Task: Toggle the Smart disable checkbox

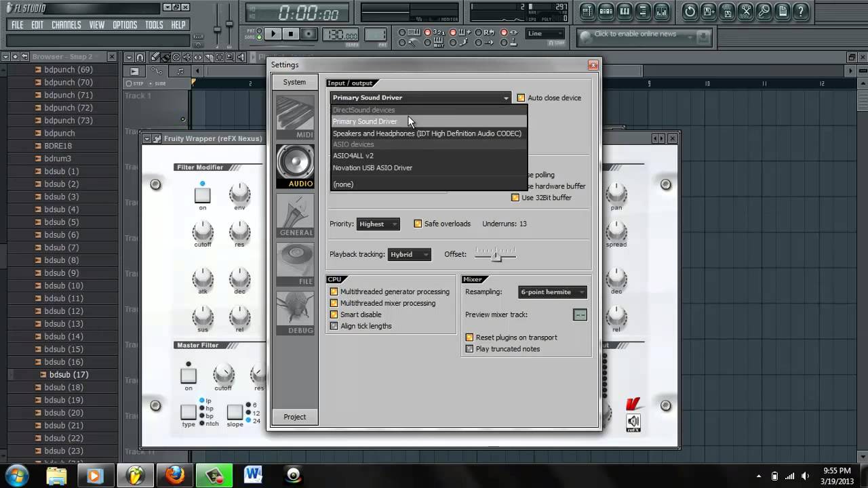Action: point(334,314)
